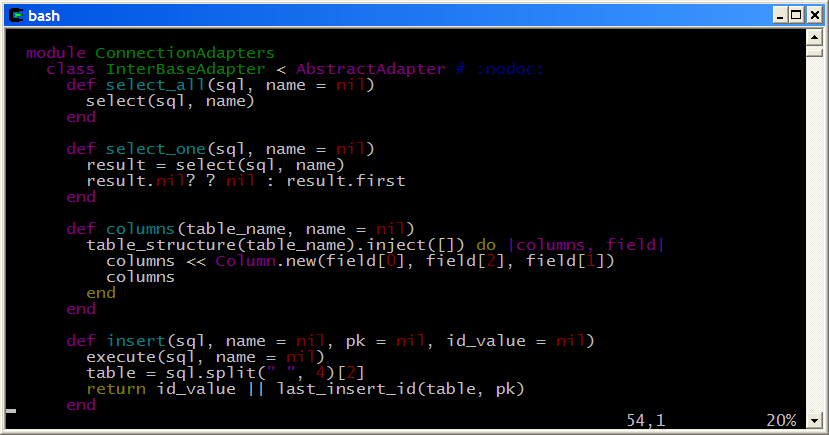Screen dimensions: 829x435
Task: Click 'id_value' parameter in insert definition
Action: 486,341
